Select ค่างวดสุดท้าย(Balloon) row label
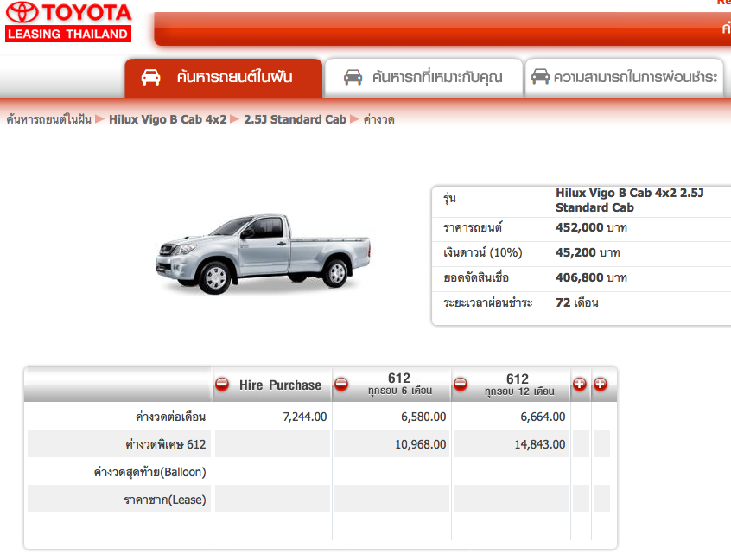731x560 pixels. pos(149,472)
